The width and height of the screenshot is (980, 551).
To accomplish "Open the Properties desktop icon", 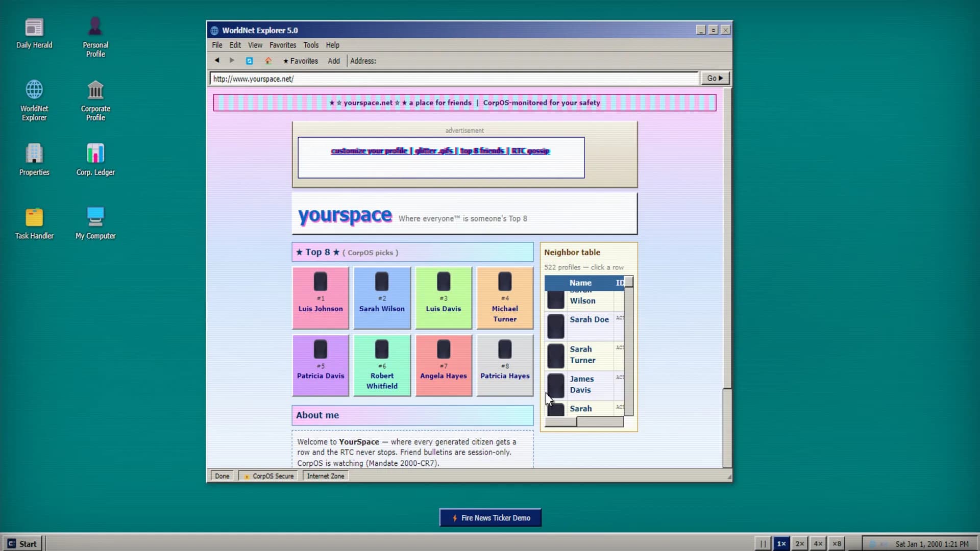I will pos(34,160).
